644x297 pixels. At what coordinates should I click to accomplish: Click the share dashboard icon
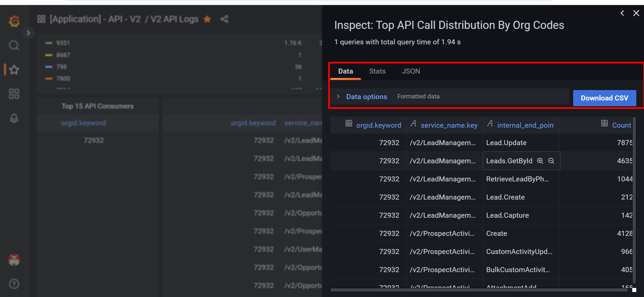point(224,19)
